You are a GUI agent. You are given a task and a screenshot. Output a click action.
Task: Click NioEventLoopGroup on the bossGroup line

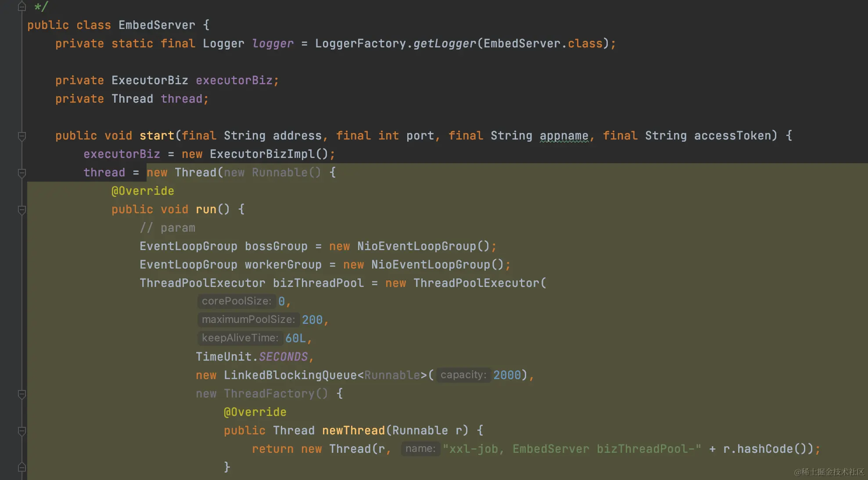(x=416, y=246)
